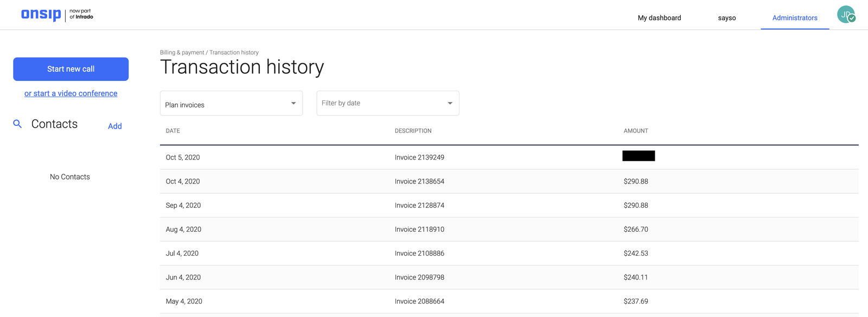Open Invoice 2098798 from June
Viewport: 868px width, 317px height.
coord(419,277)
